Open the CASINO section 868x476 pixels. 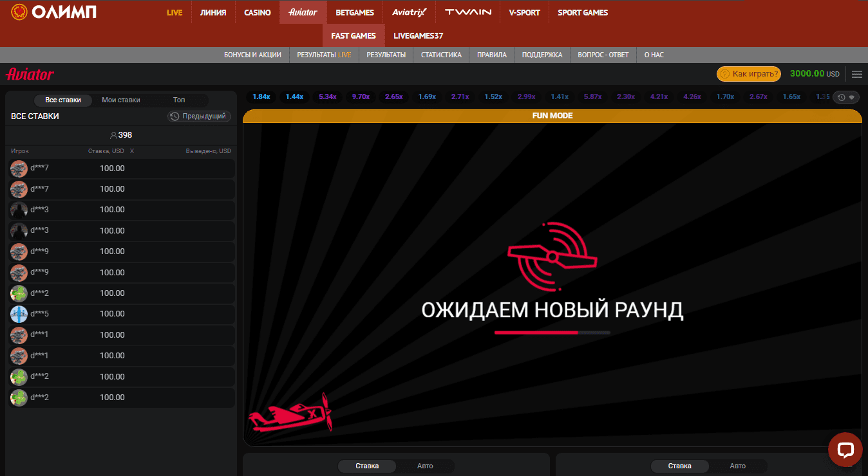(258, 12)
